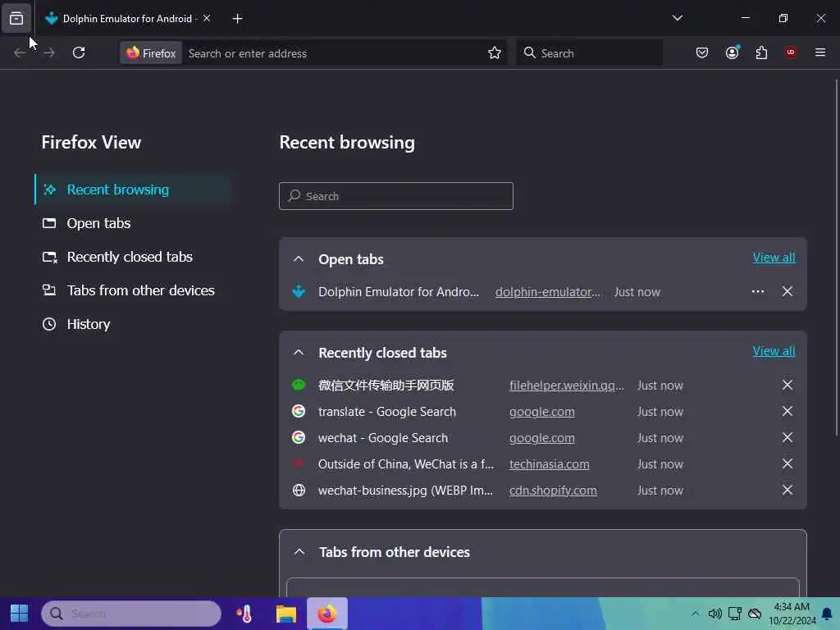This screenshot has height=630, width=840.
Task: Click the Firefox identity badge in address bar
Action: pyautogui.click(x=151, y=53)
